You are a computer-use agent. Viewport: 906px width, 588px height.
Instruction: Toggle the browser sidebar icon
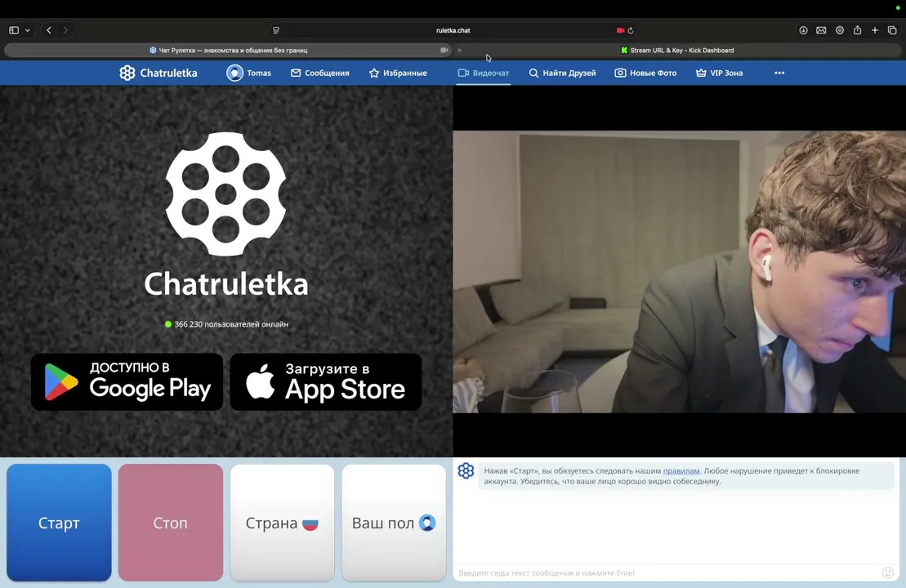[14, 30]
